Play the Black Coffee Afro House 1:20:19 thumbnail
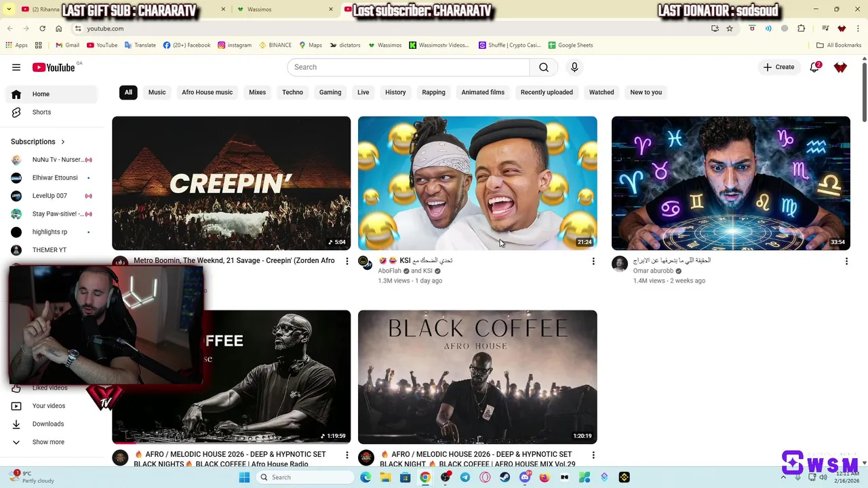868x488 pixels. [477, 377]
